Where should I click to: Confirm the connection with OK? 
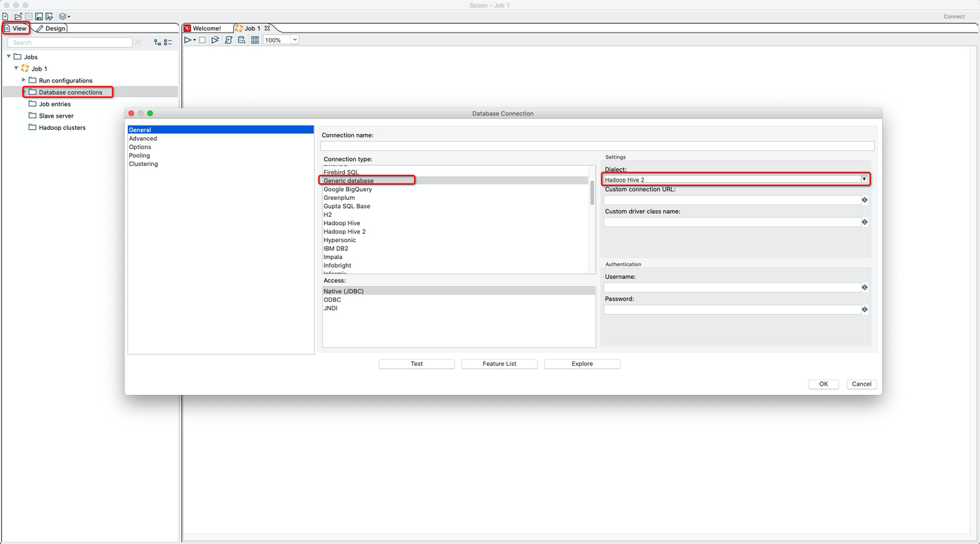[823, 384]
